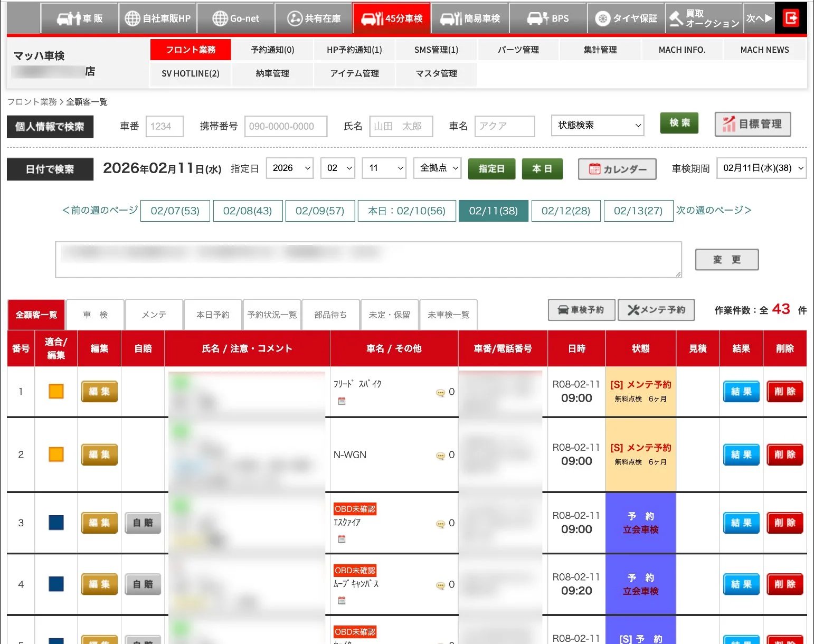Click the green 検索 search button
The height and width of the screenshot is (644, 814).
(679, 123)
